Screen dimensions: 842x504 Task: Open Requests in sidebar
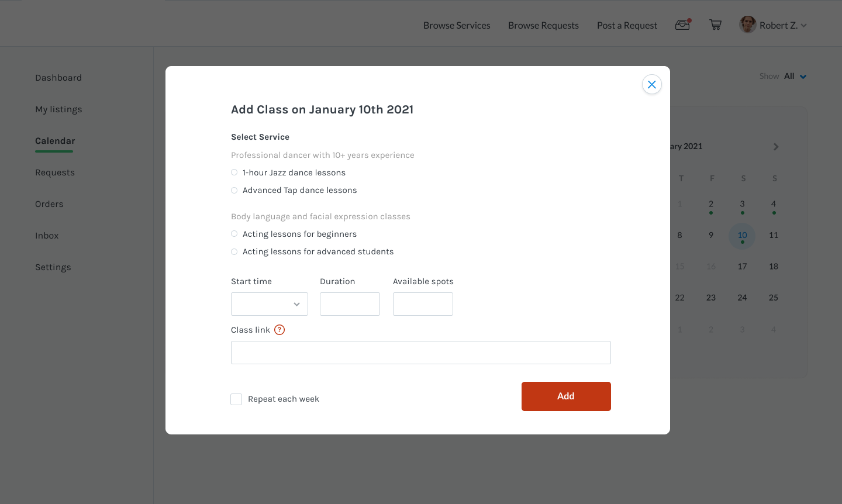(55, 172)
